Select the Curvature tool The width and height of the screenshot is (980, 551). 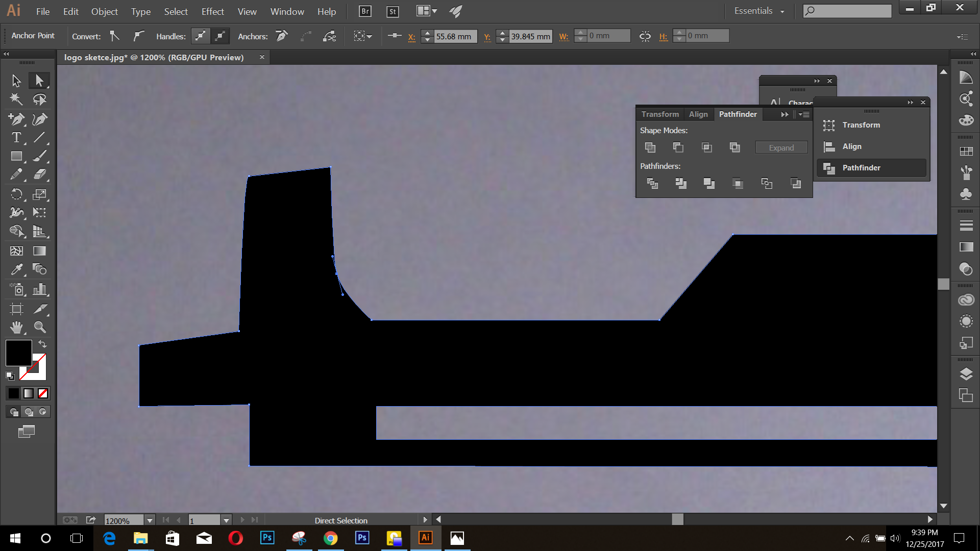(x=39, y=119)
